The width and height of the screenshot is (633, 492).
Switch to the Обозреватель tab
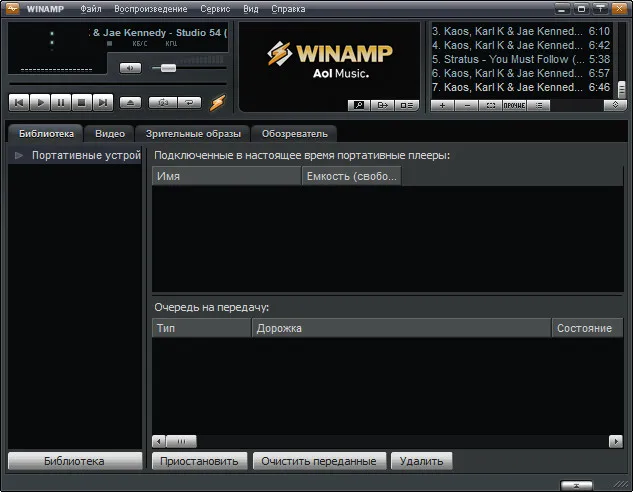[295, 134]
